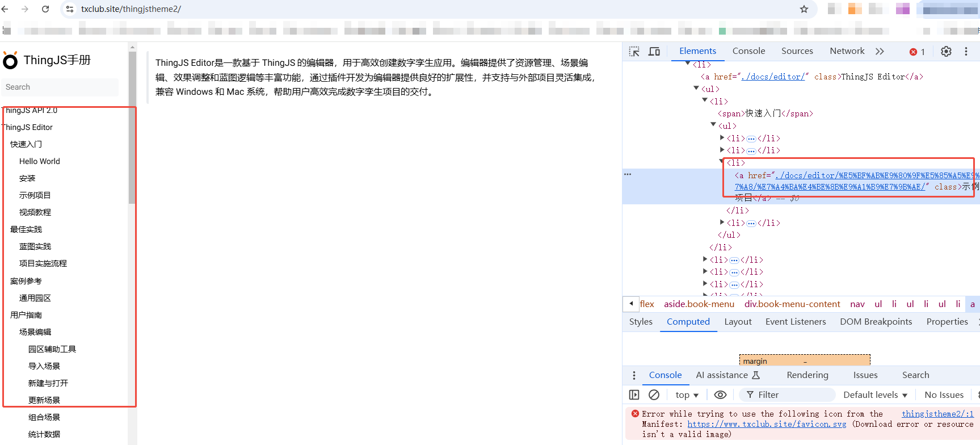Expand the collapsed li after the selected node
Image resolution: width=980 pixels, height=445 pixels.
point(722,222)
